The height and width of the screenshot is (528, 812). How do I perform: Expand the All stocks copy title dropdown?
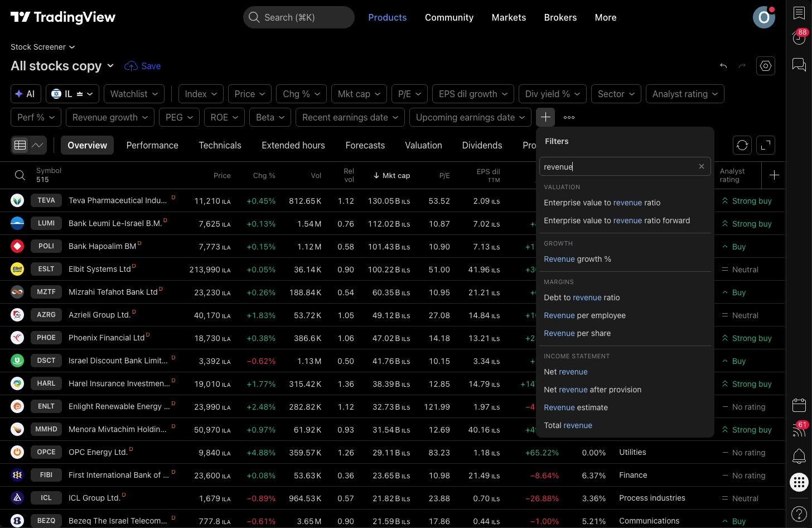click(x=62, y=66)
